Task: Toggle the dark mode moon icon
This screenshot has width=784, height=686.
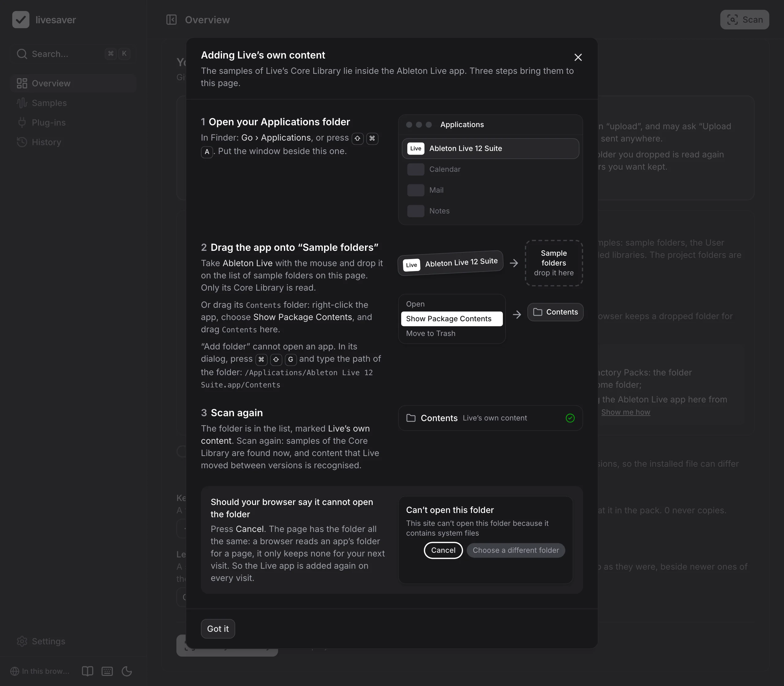Action: (x=127, y=671)
